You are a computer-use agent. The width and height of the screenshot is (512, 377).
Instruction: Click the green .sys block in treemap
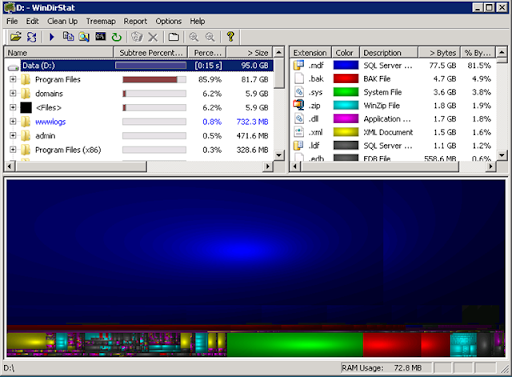(x=295, y=345)
